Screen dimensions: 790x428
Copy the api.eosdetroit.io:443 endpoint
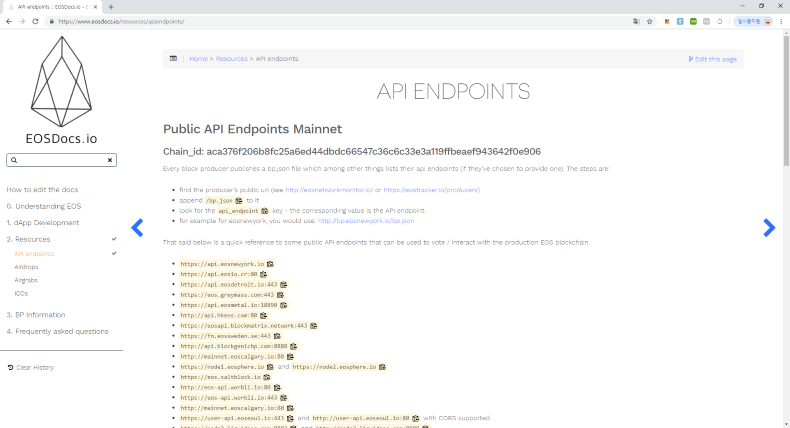(284, 285)
